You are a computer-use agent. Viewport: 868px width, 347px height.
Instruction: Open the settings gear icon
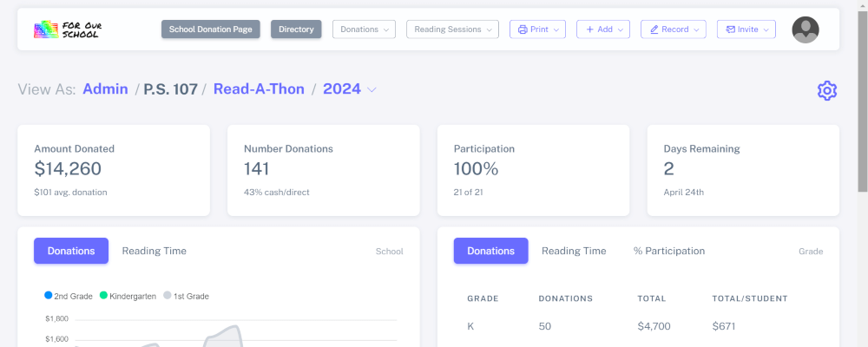tap(827, 90)
